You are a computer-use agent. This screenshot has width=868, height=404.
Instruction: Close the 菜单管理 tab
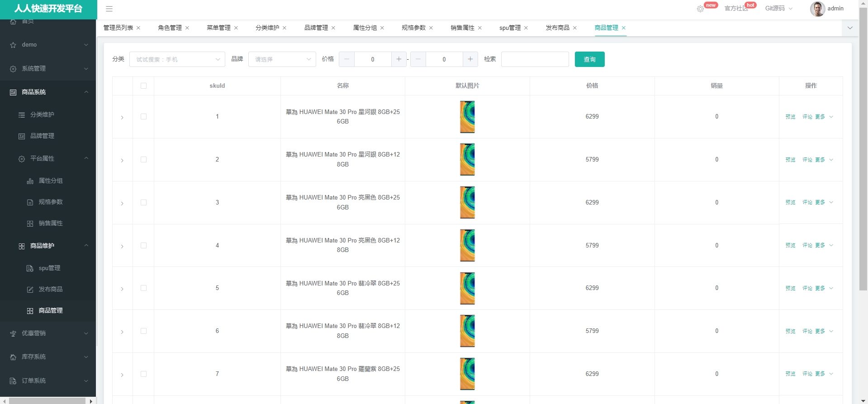pyautogui.click(x=236, y=28)
